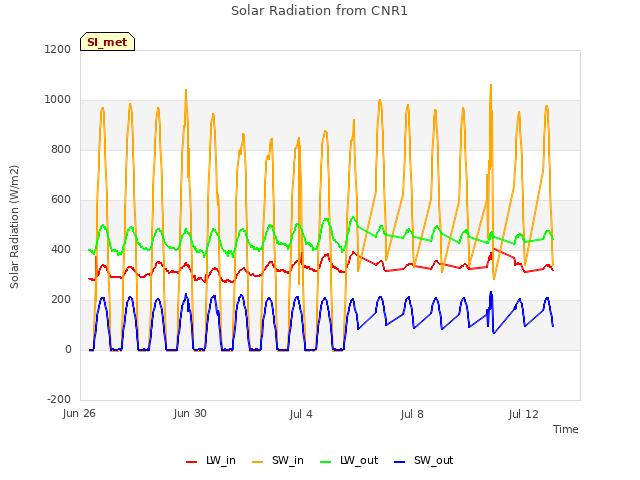
Task: Click the 400 y-axis tick label
Action: pyautogui.click(x=61, y=249)
